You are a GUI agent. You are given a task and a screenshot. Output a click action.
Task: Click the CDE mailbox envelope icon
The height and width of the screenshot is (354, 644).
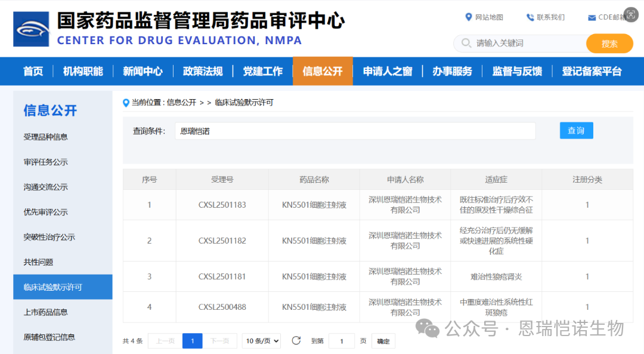click(x=592, y=18)
